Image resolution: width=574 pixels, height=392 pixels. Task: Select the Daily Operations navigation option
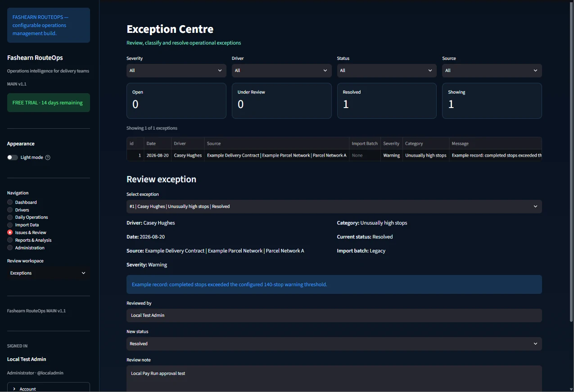point(27,217)
